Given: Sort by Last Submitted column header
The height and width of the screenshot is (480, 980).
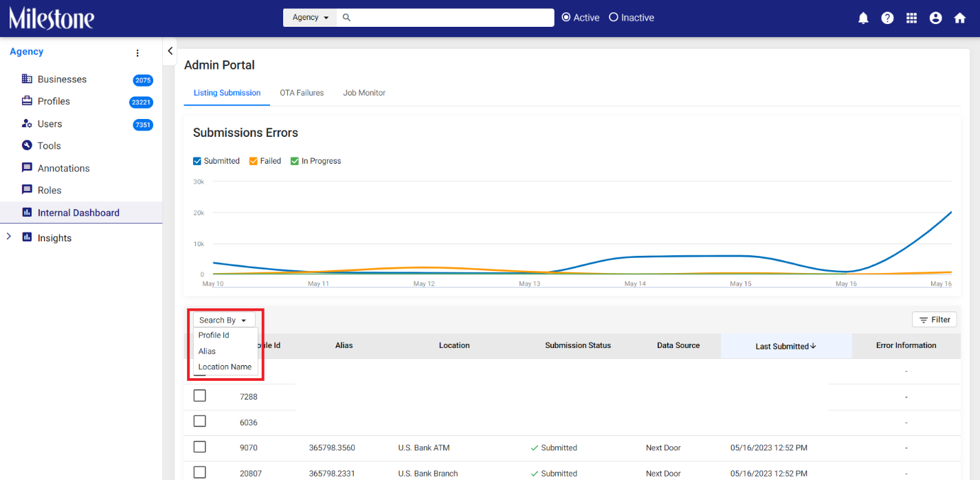Looking at the screenshot, I should pyautogui.click(x=786, y=346).
